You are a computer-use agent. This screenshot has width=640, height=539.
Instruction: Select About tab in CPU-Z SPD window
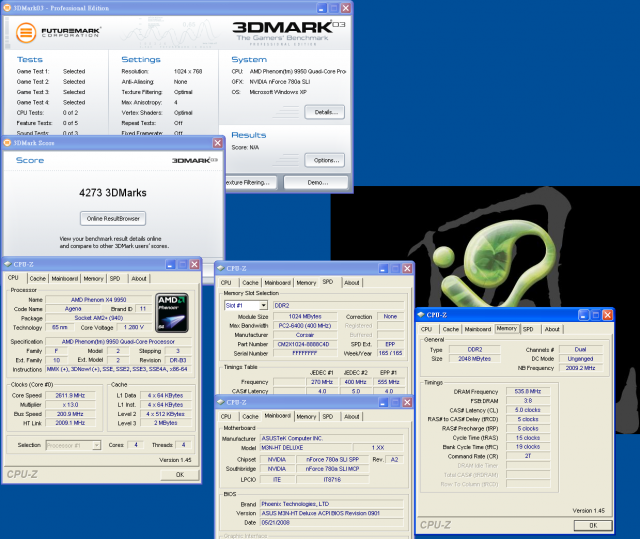[x=351, y=283]
